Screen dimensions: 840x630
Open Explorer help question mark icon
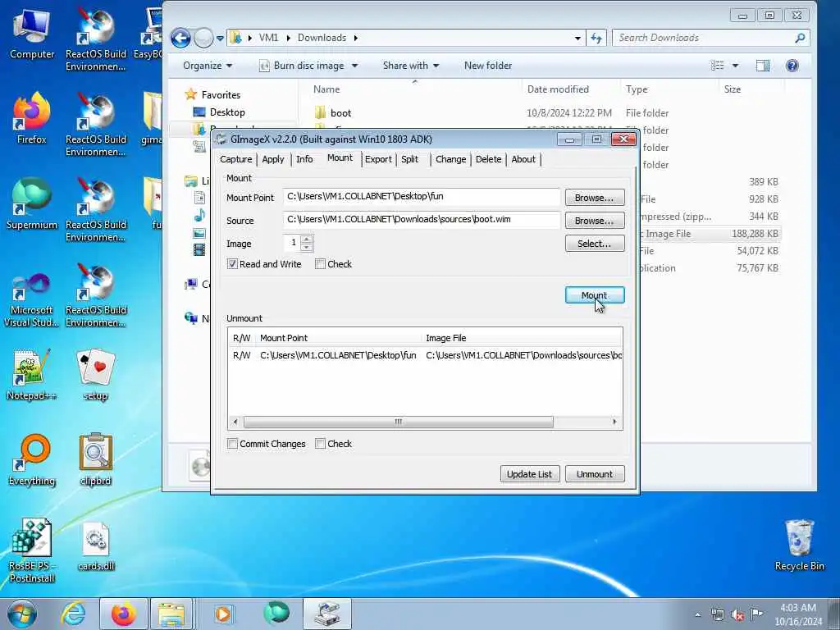(x=792, y=66)
